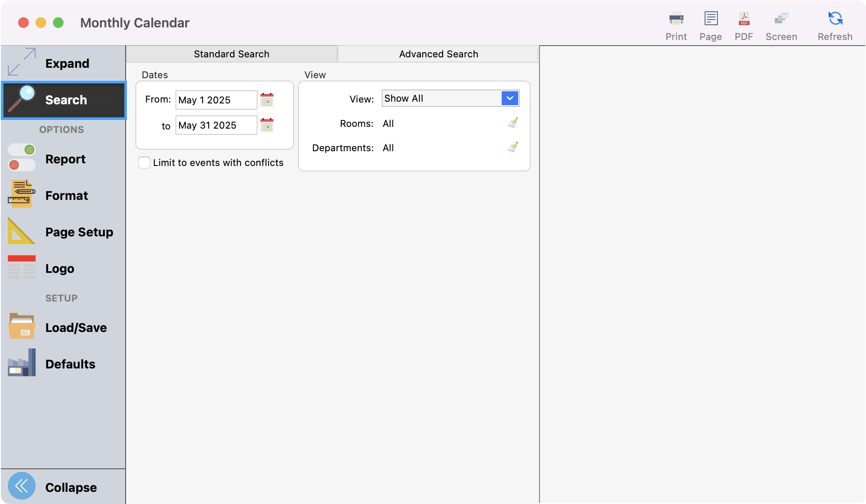This screenshot has width=866, height=504.
Task: Open calendar picker for 'to' date
Action: [x=267, y=125]
